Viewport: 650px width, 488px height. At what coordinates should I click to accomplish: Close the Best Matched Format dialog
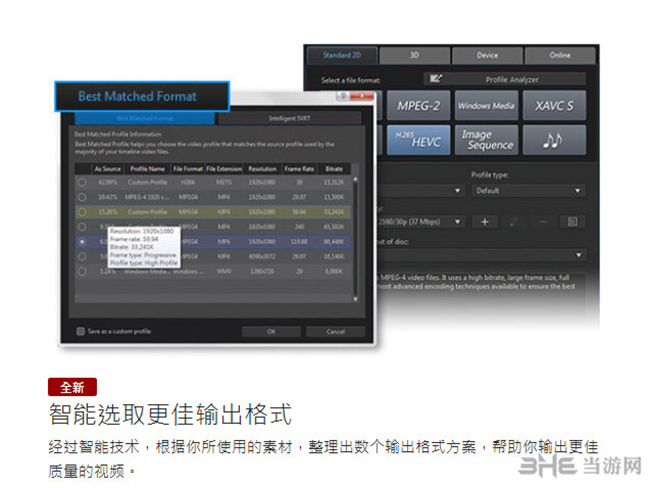click(x=362, y=96)
